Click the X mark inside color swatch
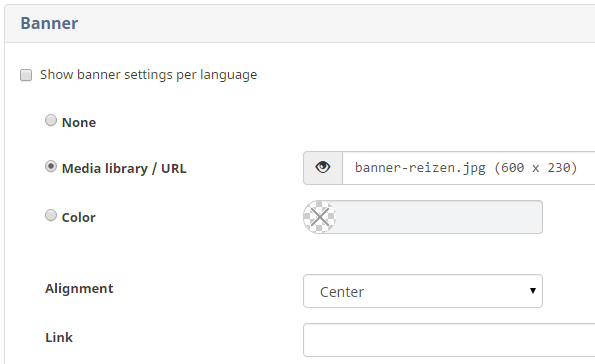This screenshot has width=595, height=364. [x=320, y=217]
